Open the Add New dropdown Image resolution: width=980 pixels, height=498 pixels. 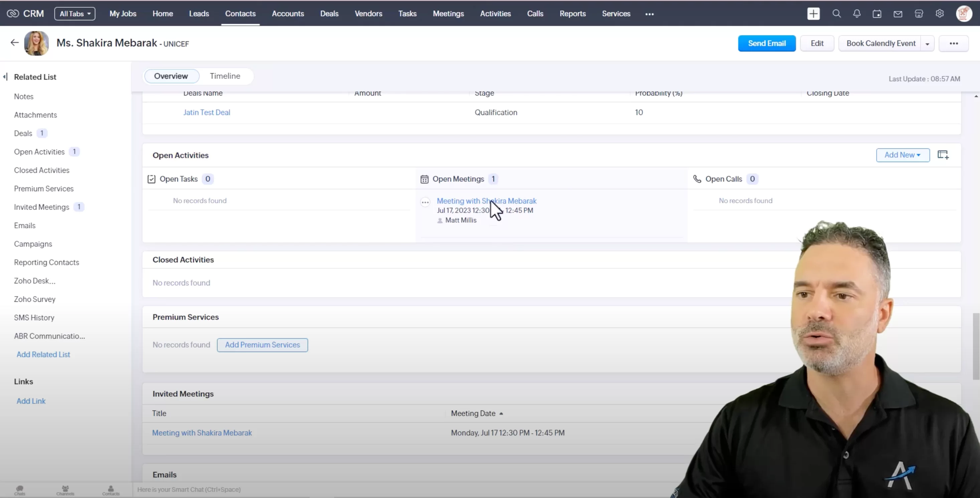[x=903, y=155]
